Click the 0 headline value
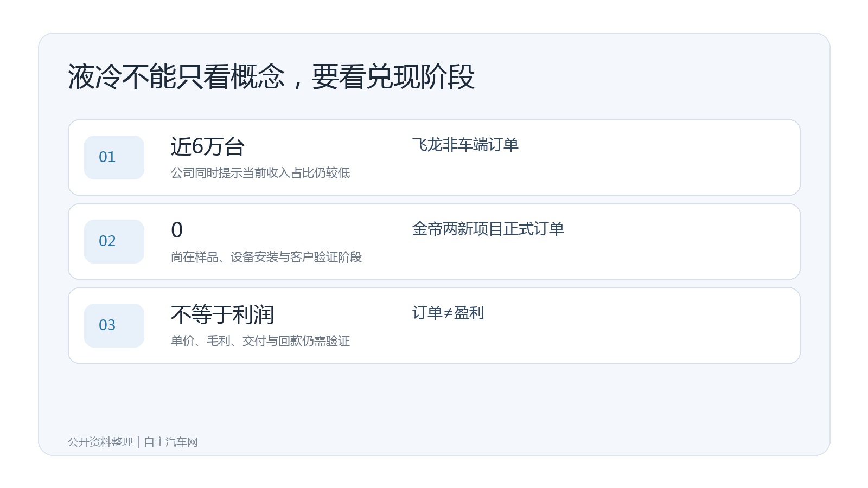The image size is (868, 488). (177, 230)
